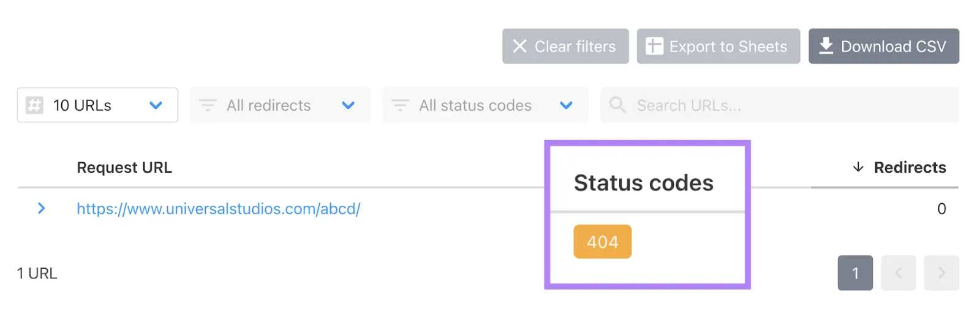
Task: Open the 10 URLs dropdown
Action: click(x=156, y=105)
